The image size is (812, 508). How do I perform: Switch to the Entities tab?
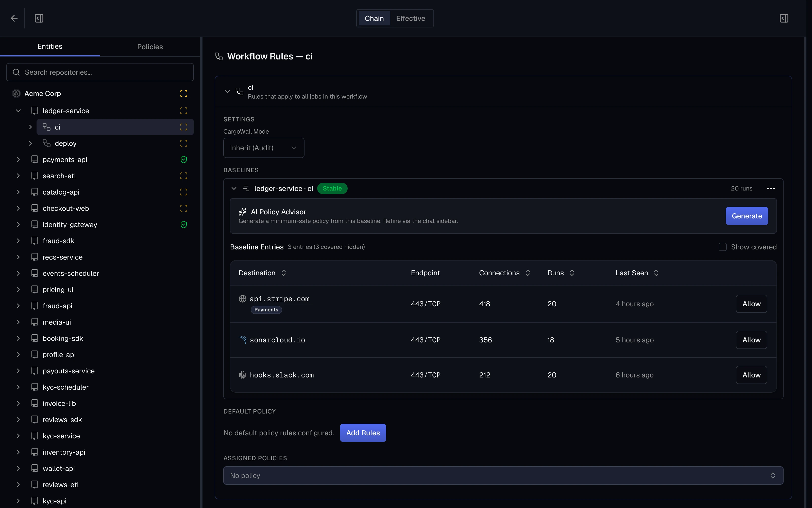[x=50, y=46]
